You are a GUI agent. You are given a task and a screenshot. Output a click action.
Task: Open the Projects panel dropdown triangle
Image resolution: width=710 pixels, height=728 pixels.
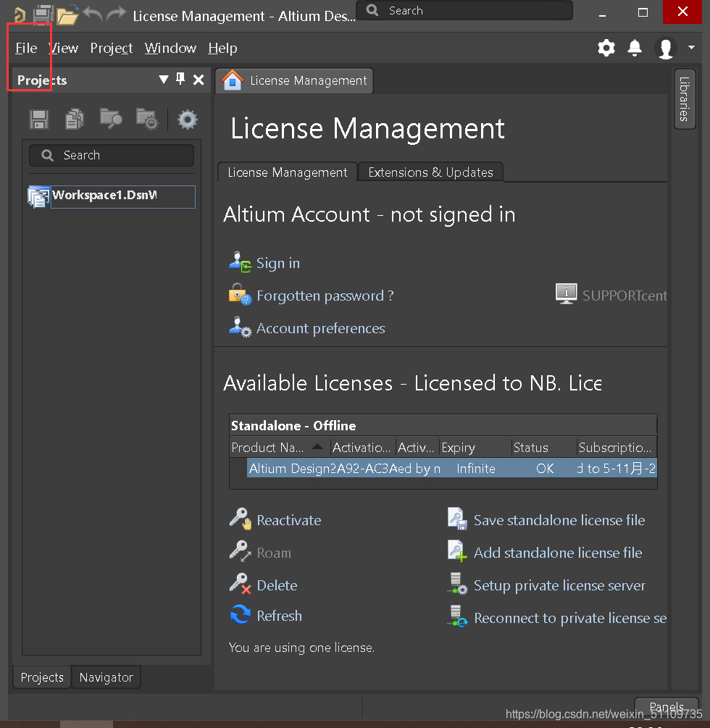click(x=164, y=80)
